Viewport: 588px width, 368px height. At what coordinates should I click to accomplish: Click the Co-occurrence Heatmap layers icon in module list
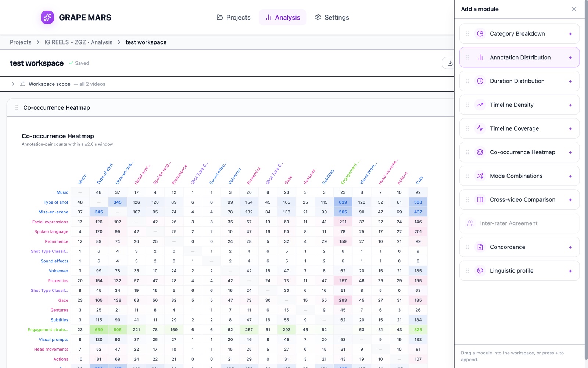[480, 152]
